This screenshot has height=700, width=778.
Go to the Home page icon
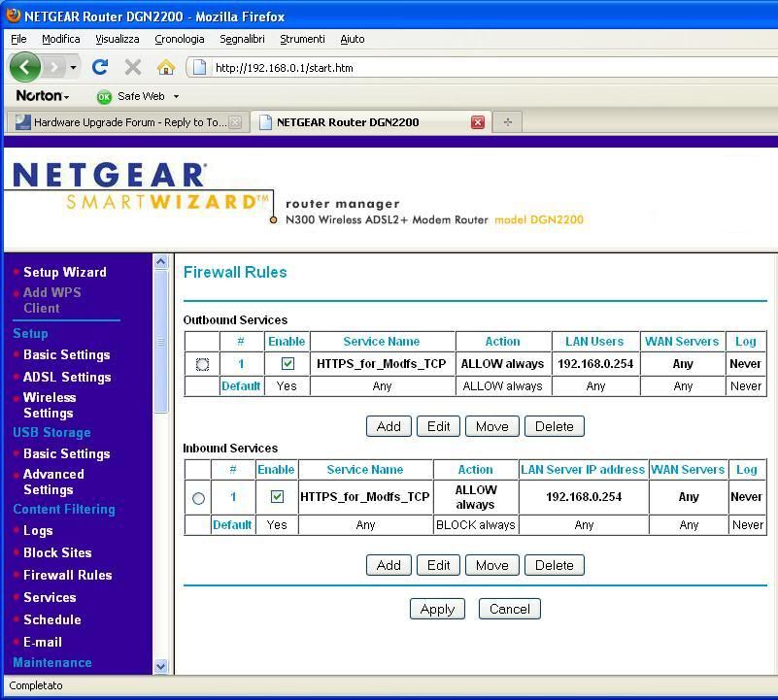pyautogui.click(x=166, y=67)
